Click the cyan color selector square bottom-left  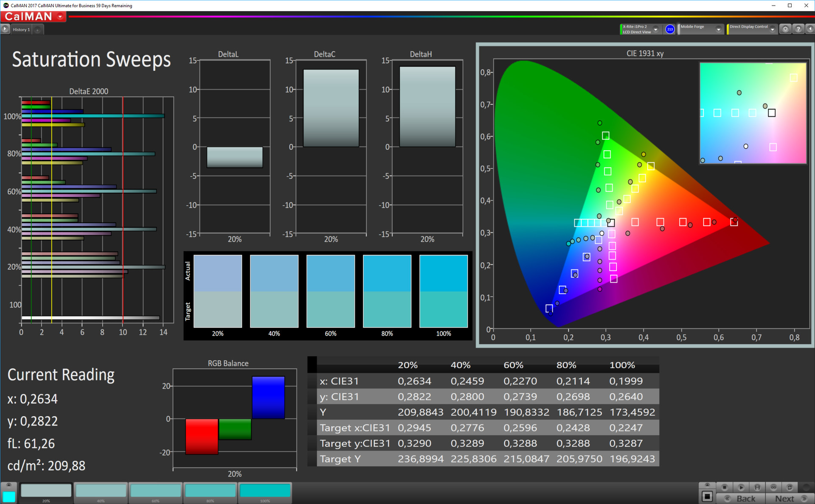click(x=8, y=496)
